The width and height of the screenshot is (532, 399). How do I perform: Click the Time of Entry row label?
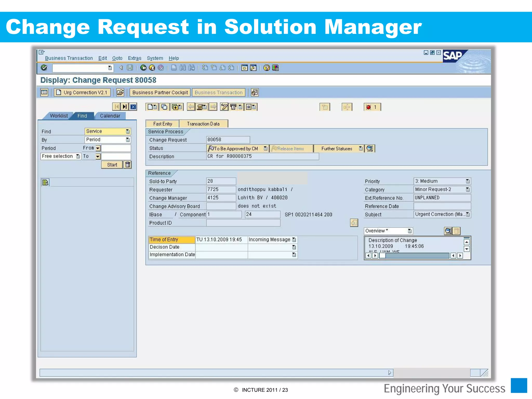coord(172,240)
